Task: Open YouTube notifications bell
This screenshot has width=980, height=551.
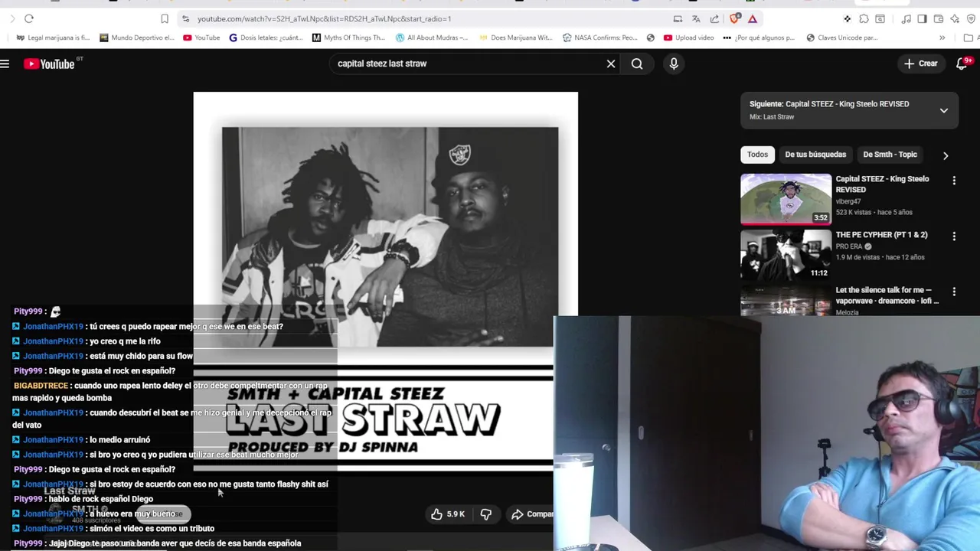Action: pos(962,64)
